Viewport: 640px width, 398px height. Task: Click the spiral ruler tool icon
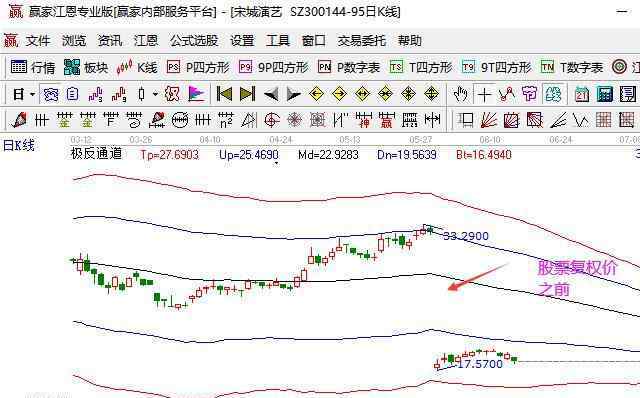pyautogui.click(x=133, y=120)
